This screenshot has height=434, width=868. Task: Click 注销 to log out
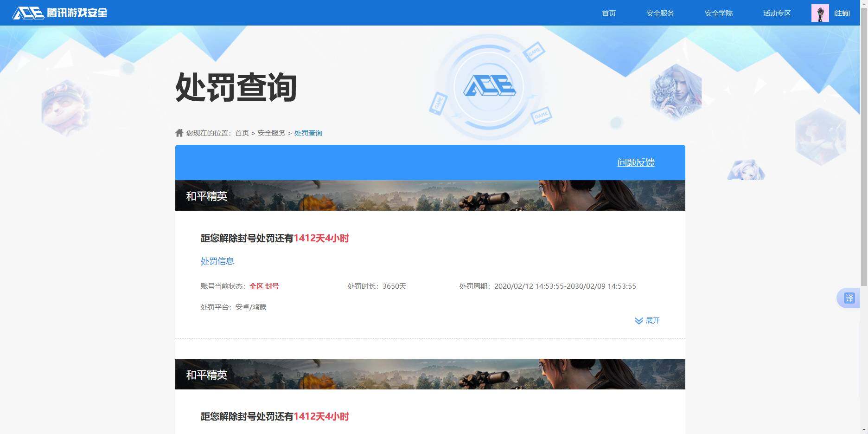[x=842, y=13]
